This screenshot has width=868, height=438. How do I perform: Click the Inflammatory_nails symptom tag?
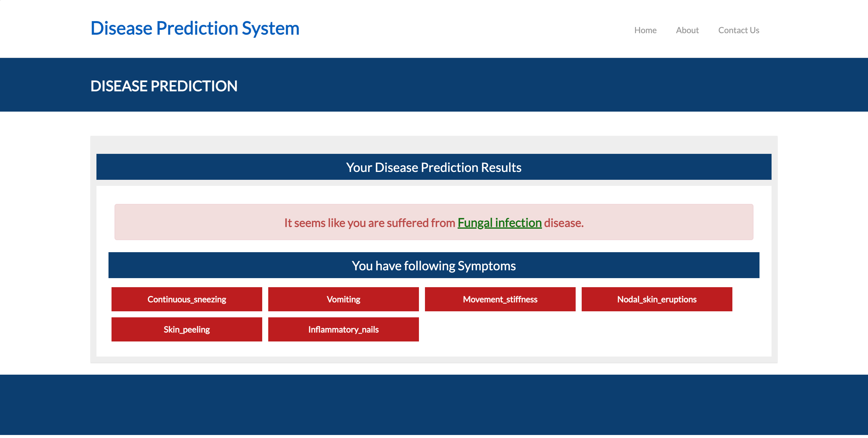[x=343, y=329]
